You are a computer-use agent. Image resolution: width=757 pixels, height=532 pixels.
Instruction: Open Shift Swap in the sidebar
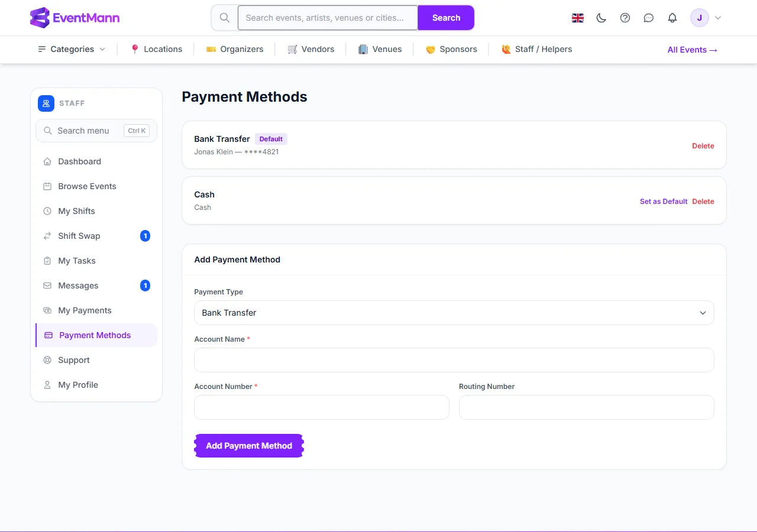point(96,236)
